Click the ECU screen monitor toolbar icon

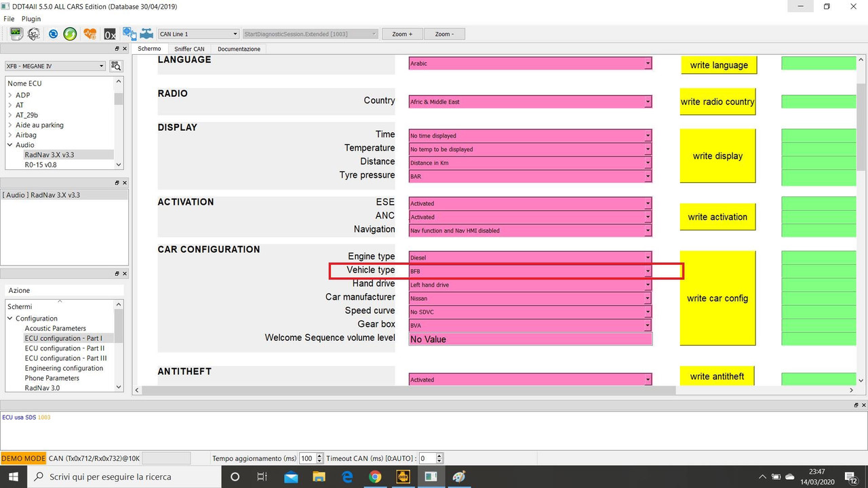(16, 34)
